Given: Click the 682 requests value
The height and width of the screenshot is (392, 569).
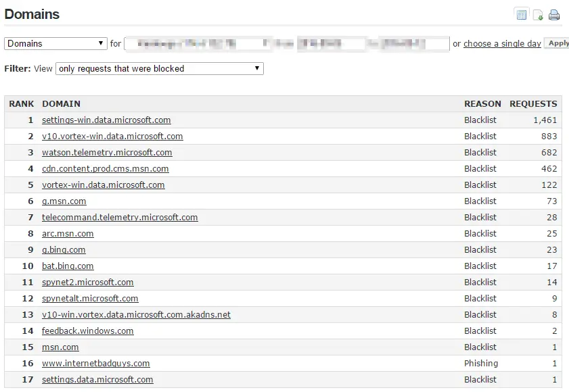Looking at the screenshot, I should [x=549, y=152].
